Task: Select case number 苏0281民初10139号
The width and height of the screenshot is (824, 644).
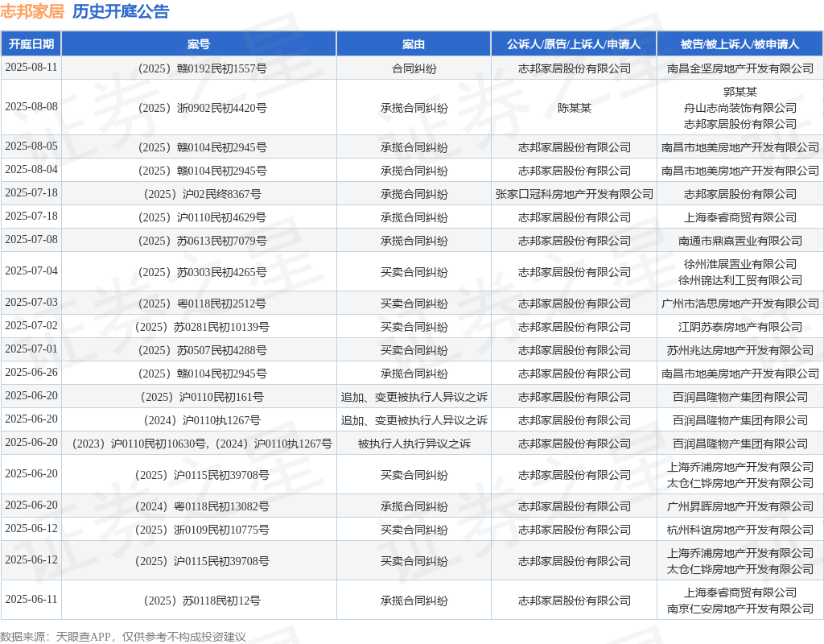Action: 202,327
